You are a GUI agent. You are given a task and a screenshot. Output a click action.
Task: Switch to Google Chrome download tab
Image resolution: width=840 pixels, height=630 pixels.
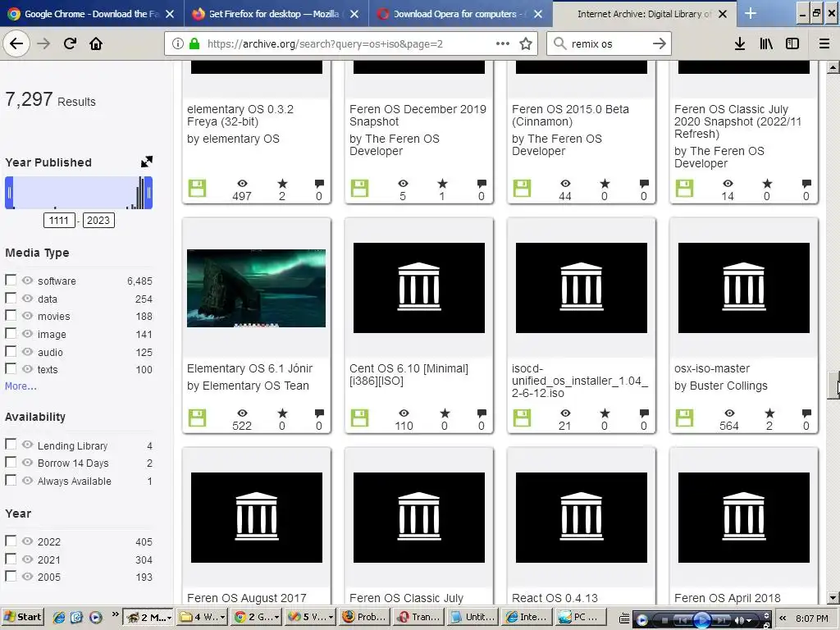[92, 14]
